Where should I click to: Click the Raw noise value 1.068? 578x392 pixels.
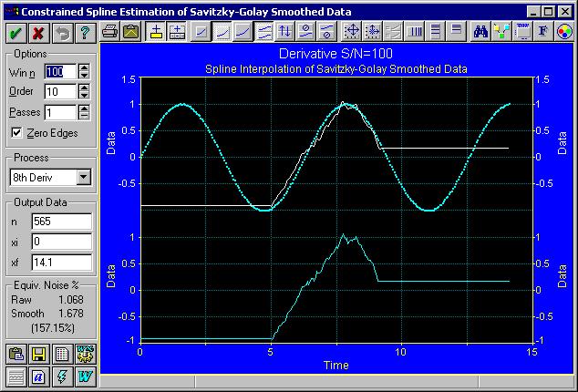point(71,299)
